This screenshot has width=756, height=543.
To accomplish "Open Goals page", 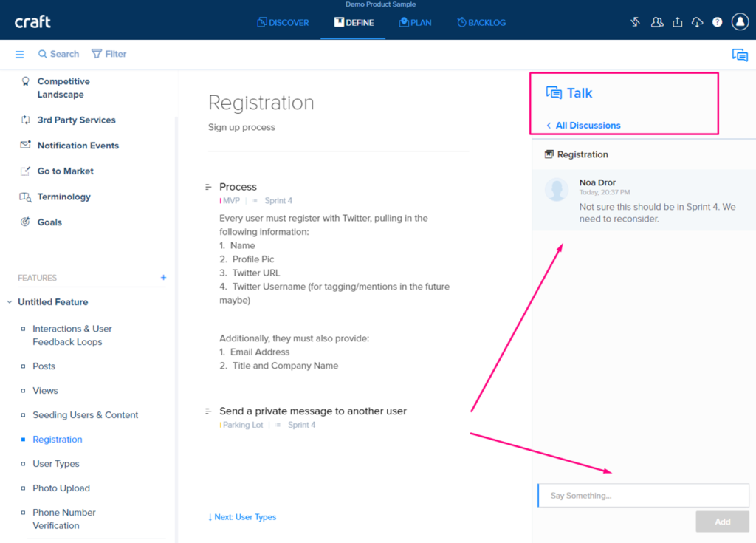I will click(49, 222).
